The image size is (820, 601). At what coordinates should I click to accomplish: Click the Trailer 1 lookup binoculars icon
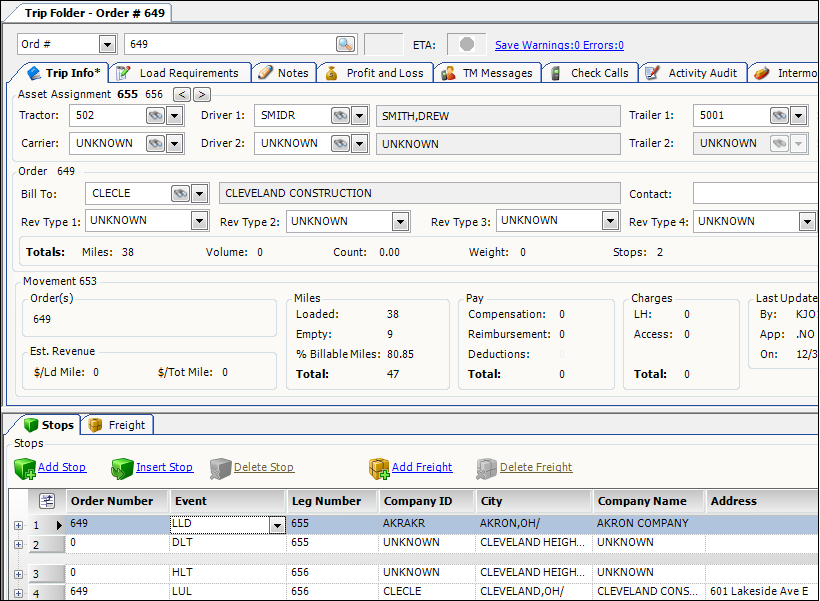coord(779,116)
